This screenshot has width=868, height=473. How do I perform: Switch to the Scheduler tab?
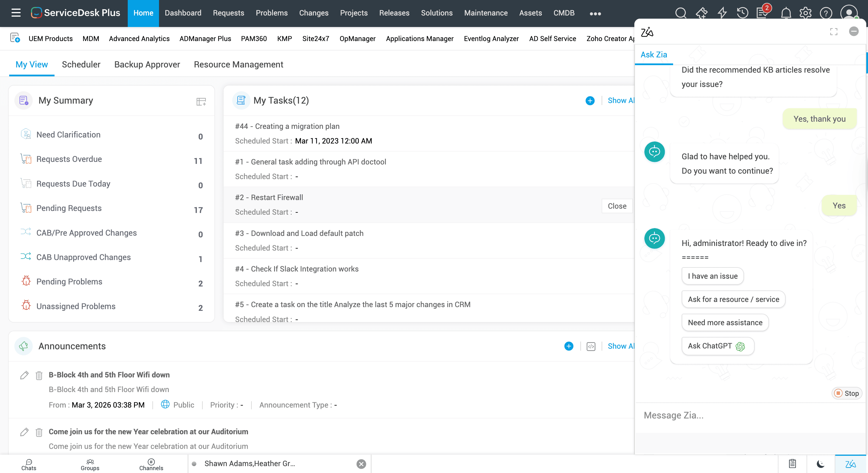(x=81, y=64)
